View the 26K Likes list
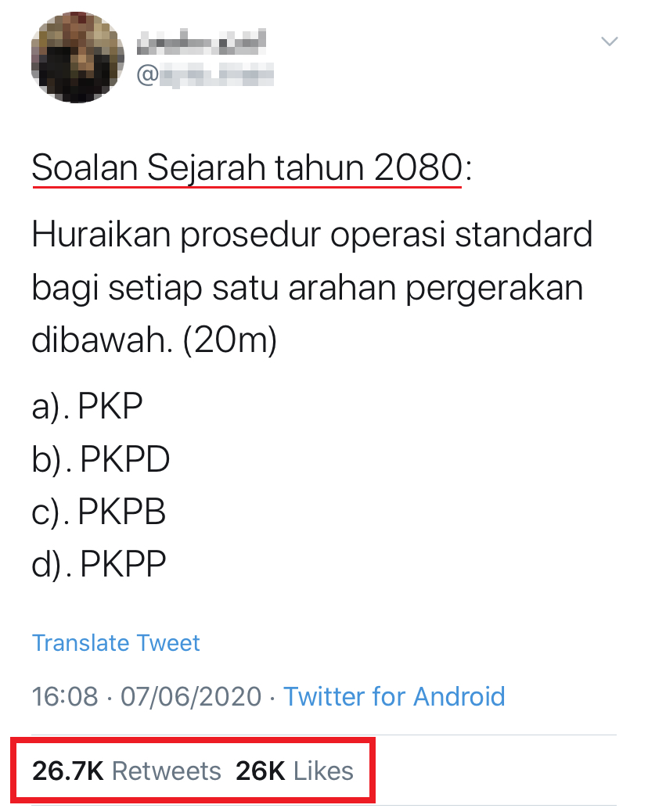This screenshot has width=648, height=812. coord(294,771)
